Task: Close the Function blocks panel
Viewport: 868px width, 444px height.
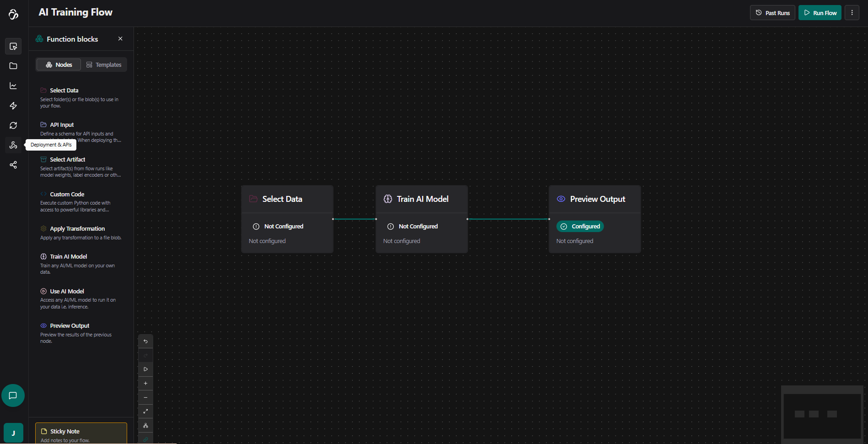Action: [x=120, y=39]
